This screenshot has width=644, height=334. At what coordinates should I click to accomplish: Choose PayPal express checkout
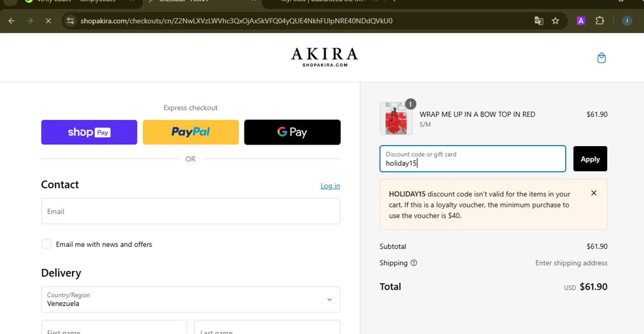[x=191, y=132]
